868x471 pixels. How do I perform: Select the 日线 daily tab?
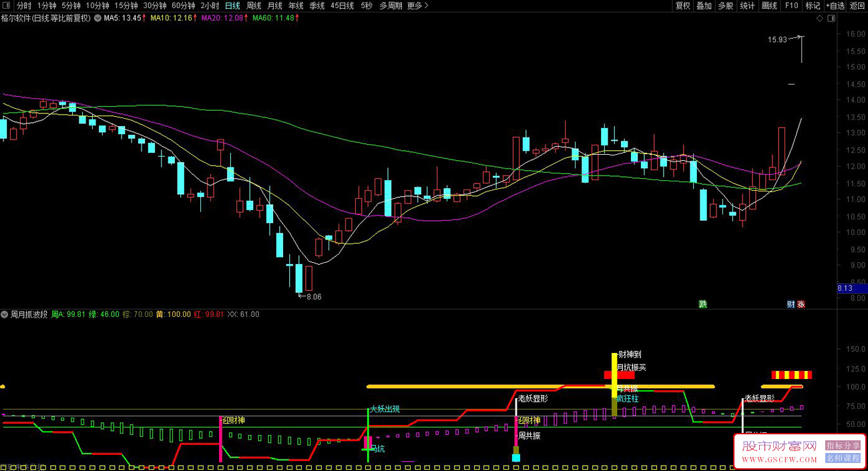tap(232, 5)
